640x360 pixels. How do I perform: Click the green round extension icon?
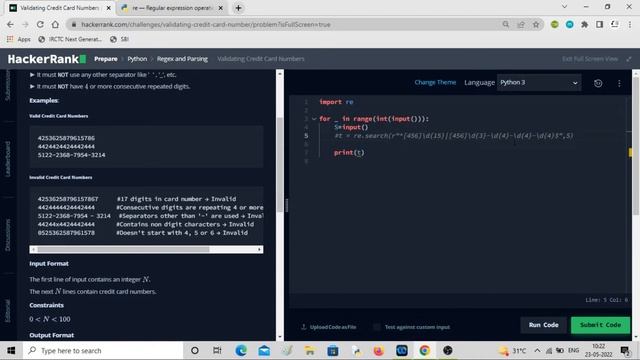click(554, 24)
